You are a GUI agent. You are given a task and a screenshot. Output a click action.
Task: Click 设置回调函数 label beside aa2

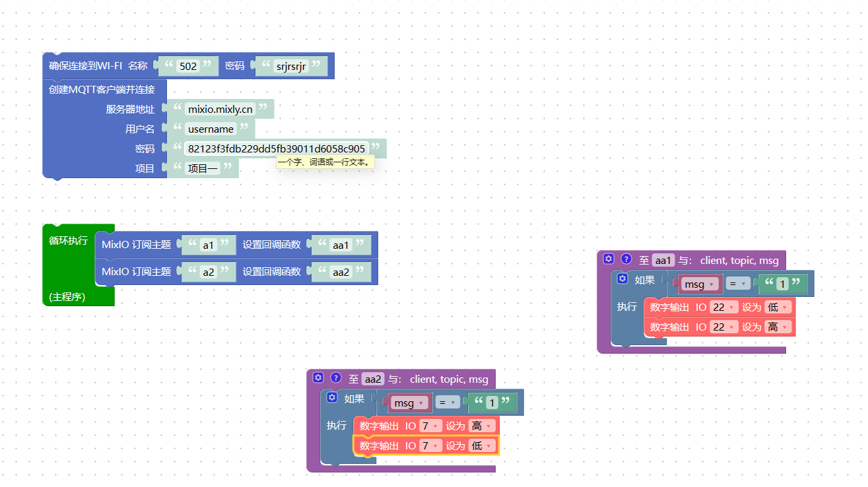[271, 271]
